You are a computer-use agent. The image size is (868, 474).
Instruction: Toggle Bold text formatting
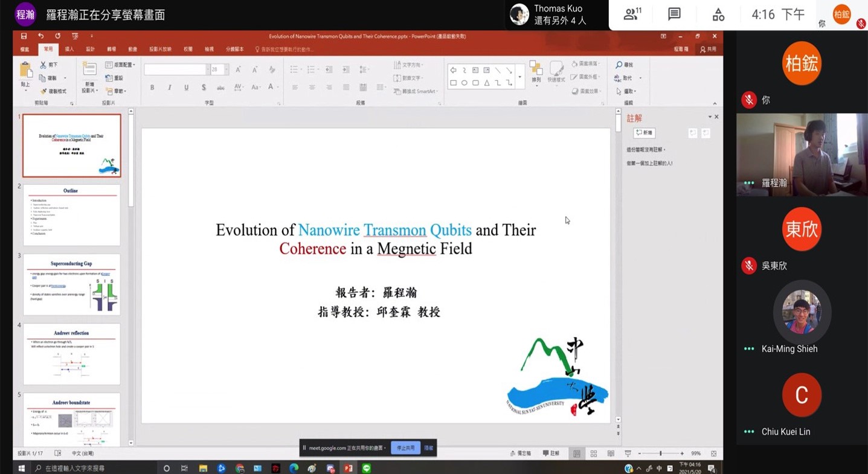pyautogui.click(x=152, y=88)
